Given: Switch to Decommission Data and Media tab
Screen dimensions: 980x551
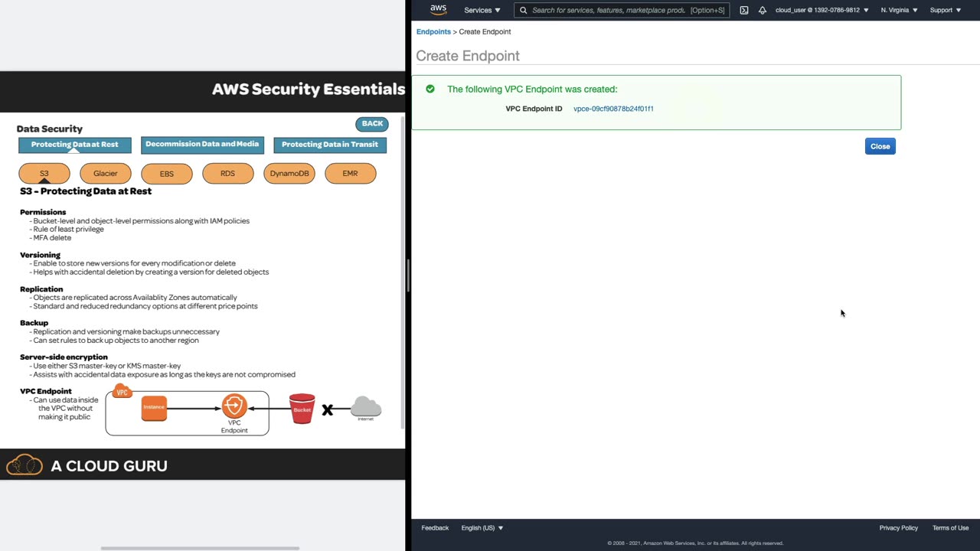Looking at the screenshot, I should [x=202, y=145].
